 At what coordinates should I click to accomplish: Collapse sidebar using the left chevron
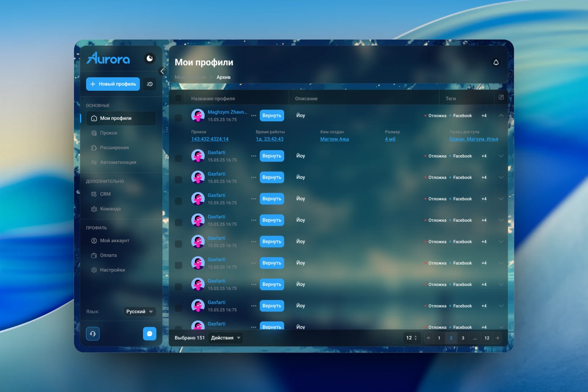[x=162, y=71]
